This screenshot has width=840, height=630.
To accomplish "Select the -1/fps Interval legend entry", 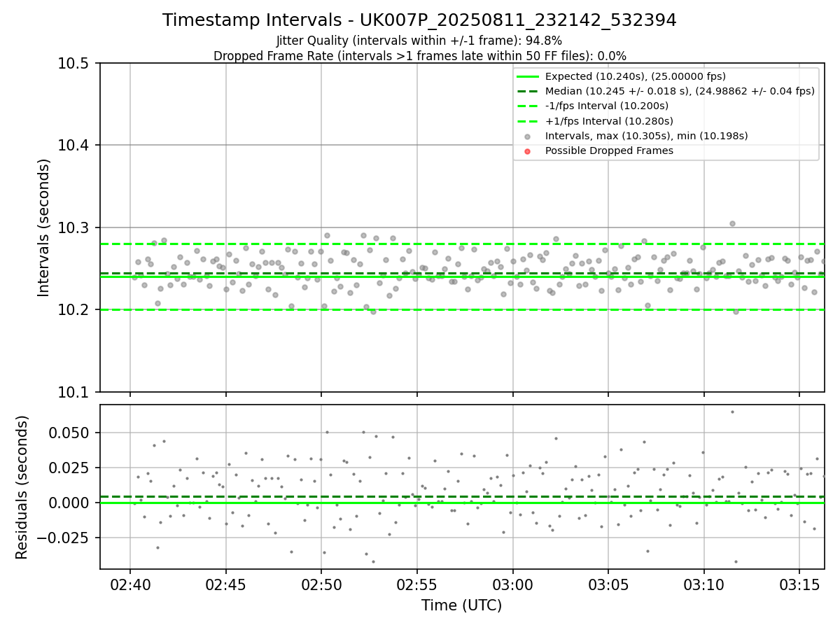I will tap(593, 106).
